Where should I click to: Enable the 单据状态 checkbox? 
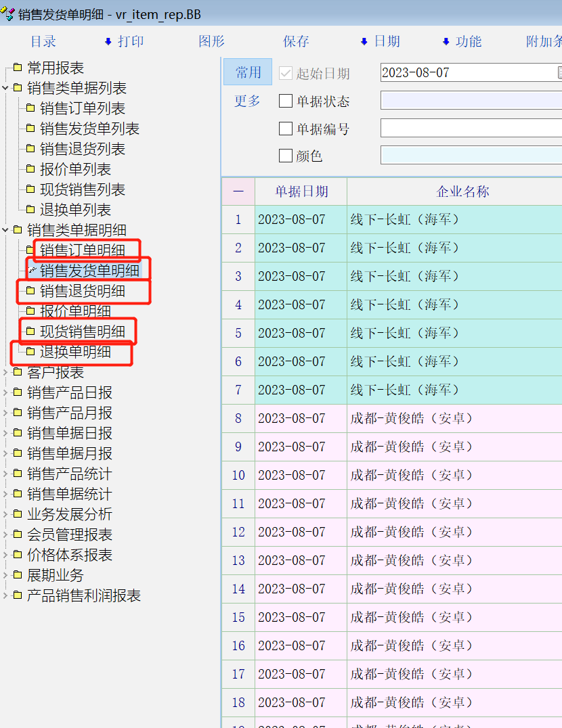tap(286, 101)
